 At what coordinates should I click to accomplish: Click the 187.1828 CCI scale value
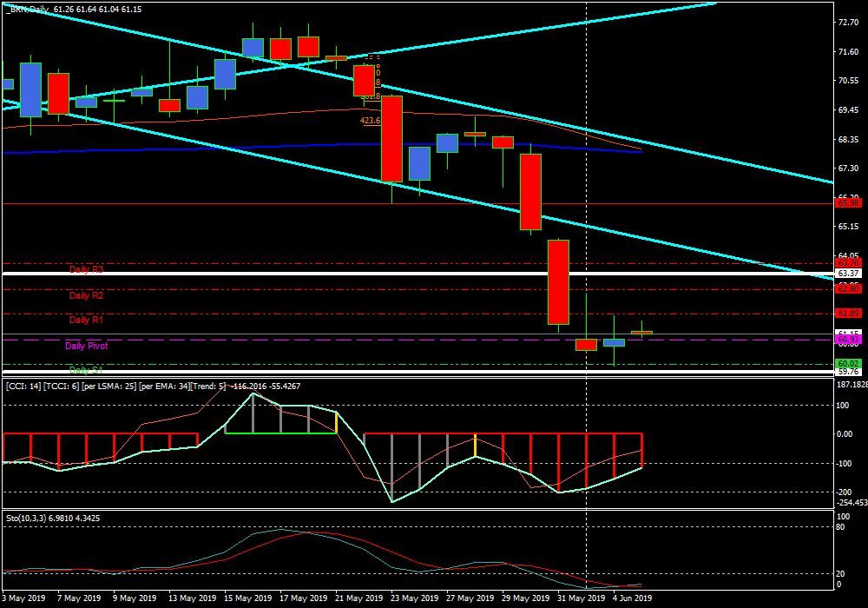pyautogui.click(x=851, y=383)
